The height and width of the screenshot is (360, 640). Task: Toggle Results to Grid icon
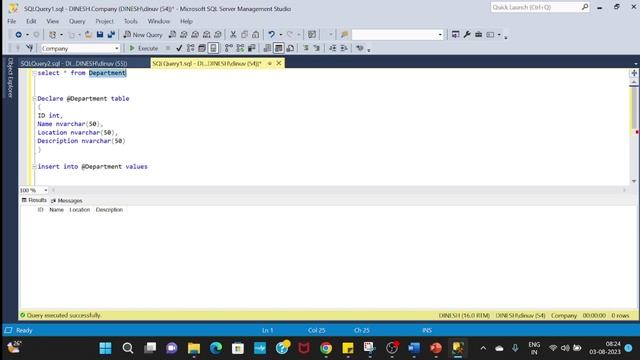[278, 48]
